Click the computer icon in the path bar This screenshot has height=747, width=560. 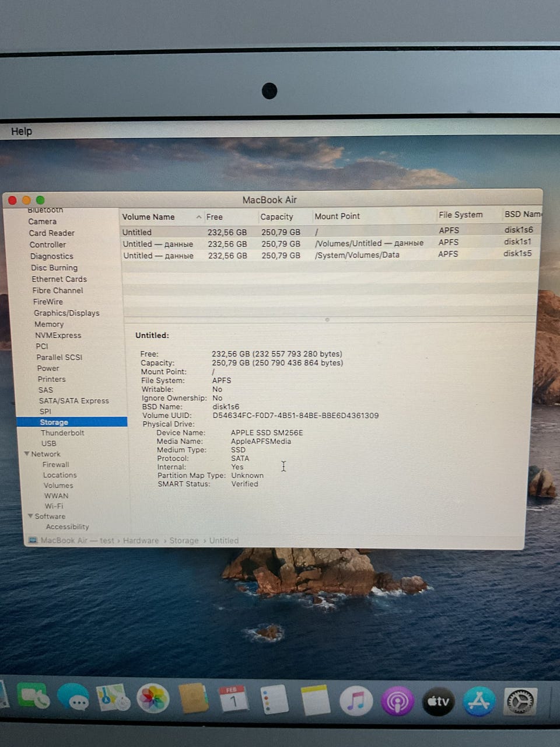33,540
